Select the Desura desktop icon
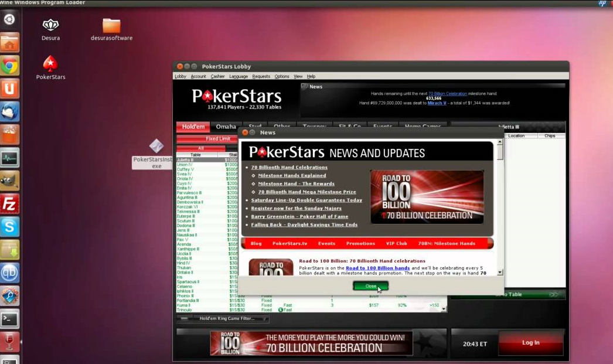613x364 pixels. (51, 30)
